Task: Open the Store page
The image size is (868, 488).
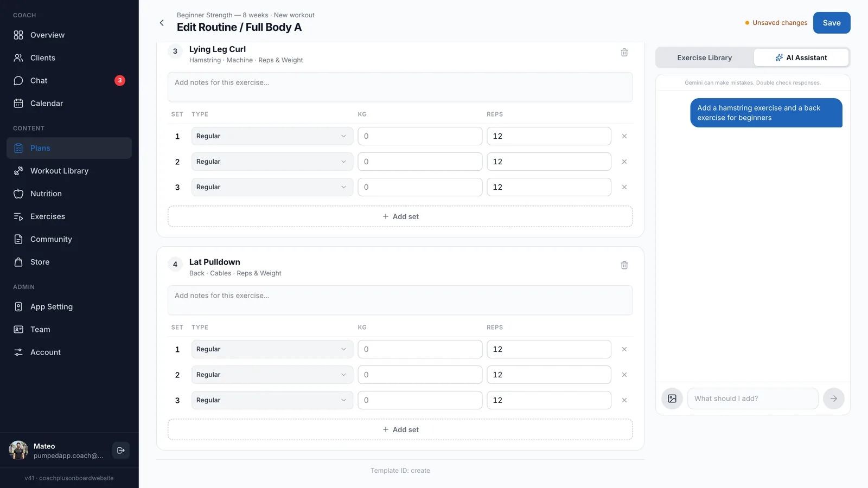Action: coord(69,262)
